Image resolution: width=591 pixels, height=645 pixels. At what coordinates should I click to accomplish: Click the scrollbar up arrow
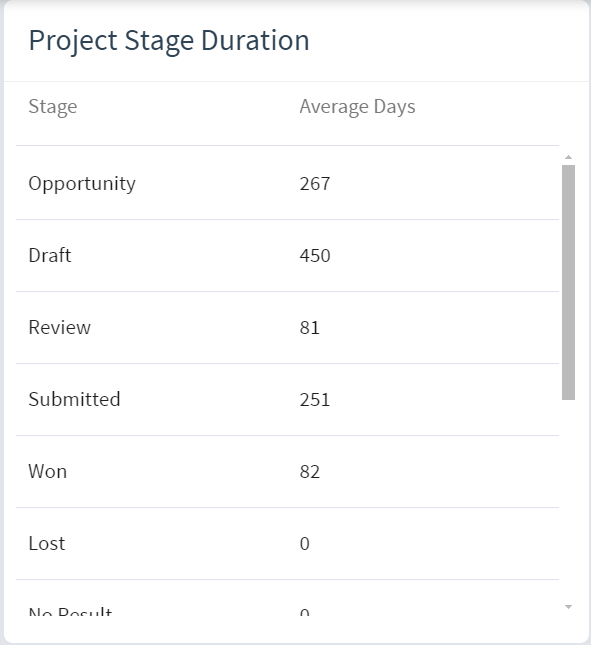[568, 157]
